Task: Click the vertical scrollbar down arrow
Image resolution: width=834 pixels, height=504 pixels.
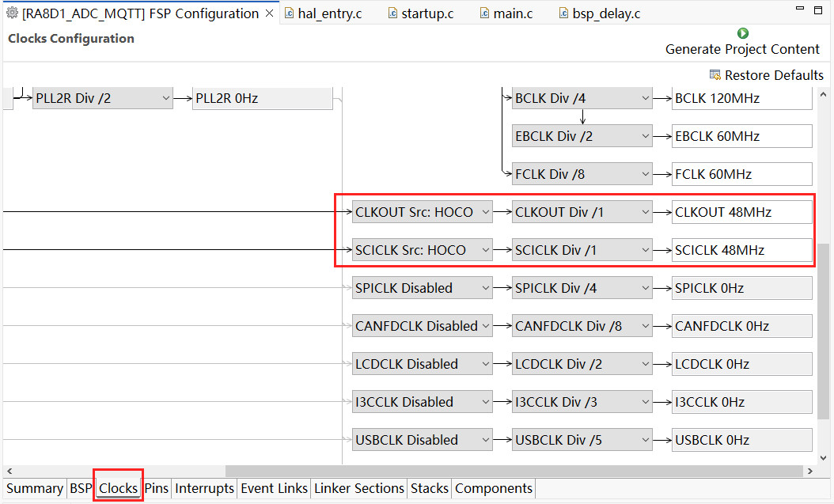Action: 823,458
